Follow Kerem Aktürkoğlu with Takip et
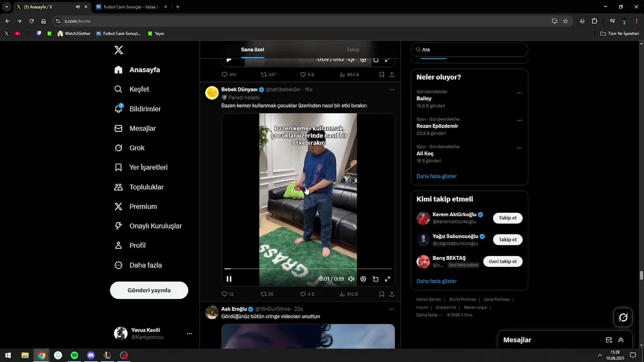Viewport: 644px width, 362px height. point(508,218)
